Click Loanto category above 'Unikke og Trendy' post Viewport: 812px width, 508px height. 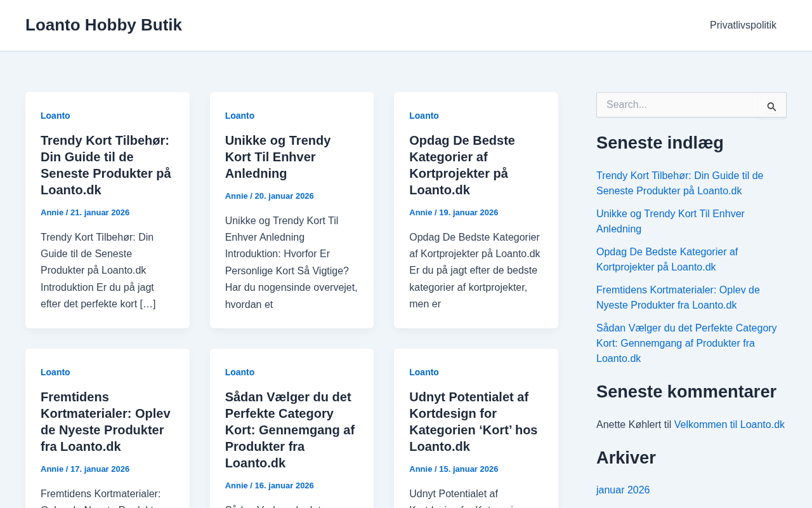pos(240,116)
